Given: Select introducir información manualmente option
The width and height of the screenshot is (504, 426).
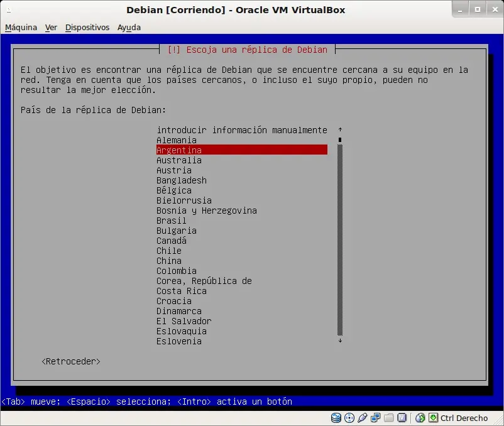Looking at the screenshot, I should click(x=242, y=130).
